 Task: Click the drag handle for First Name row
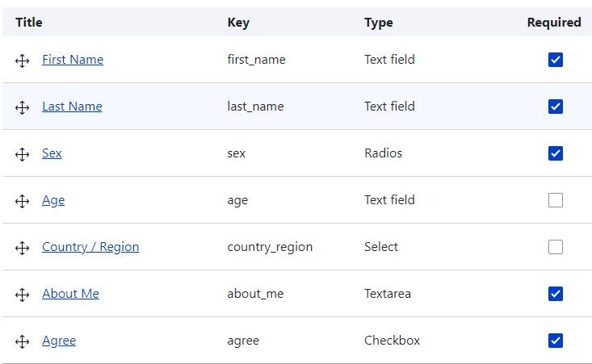23,61
